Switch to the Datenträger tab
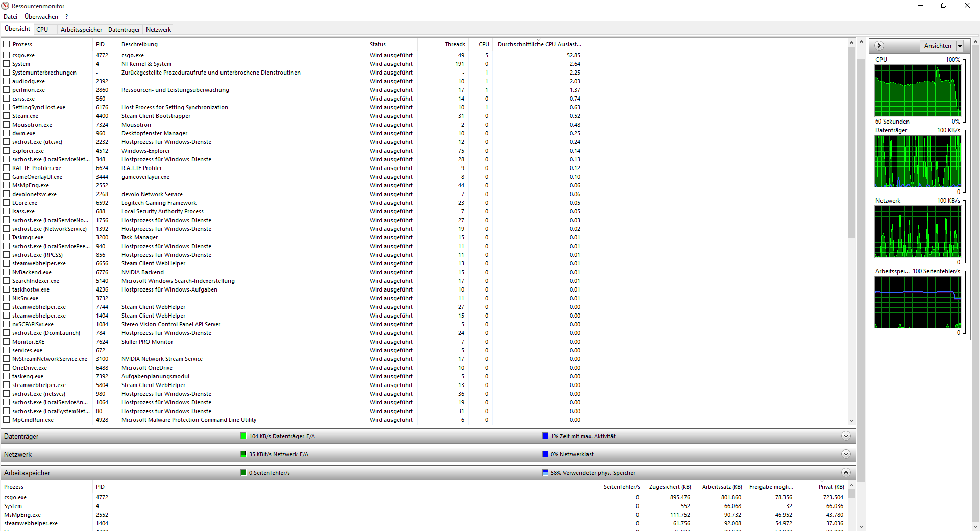 pos(124,29)
